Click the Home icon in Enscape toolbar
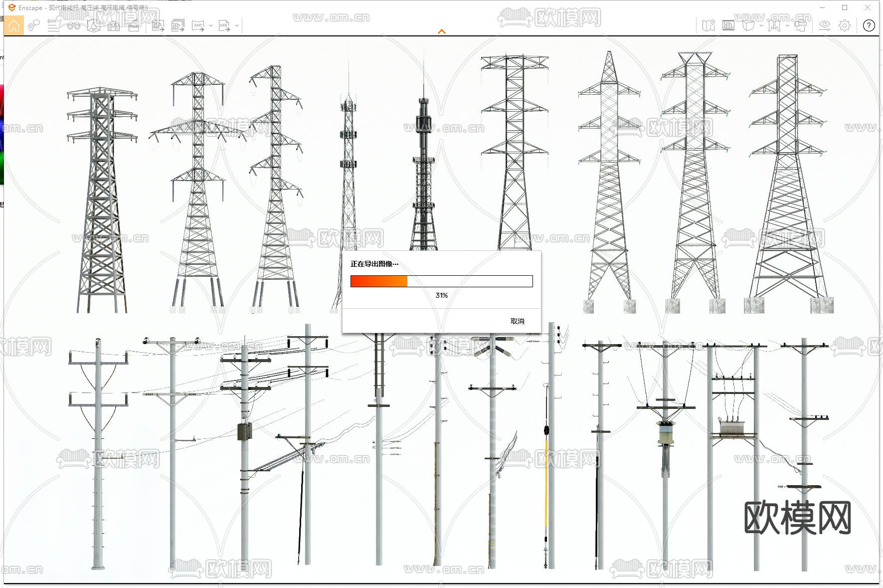The image size is (883, 588). (14, 25)
